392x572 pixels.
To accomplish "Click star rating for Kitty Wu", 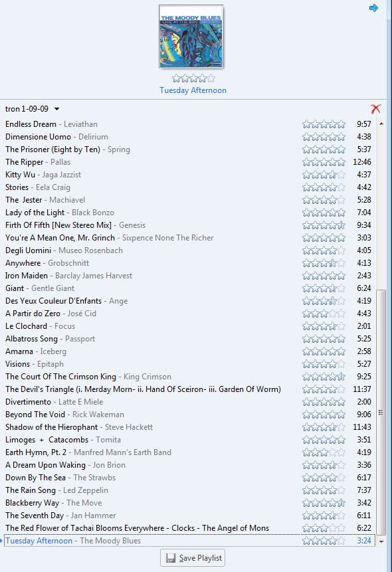I will pos(324,175).
